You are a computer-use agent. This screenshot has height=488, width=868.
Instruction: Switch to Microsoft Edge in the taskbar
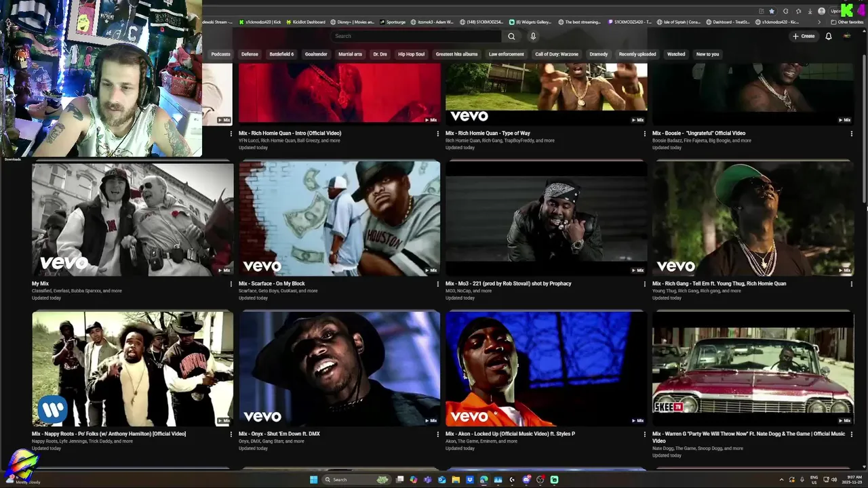pyautogui.click(x=484, y=480)
